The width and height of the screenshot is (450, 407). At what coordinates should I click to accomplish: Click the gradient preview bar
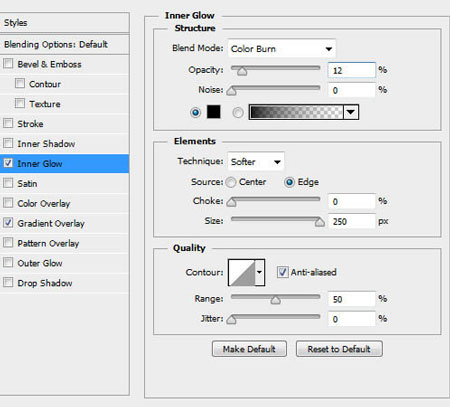coord(296,112)
